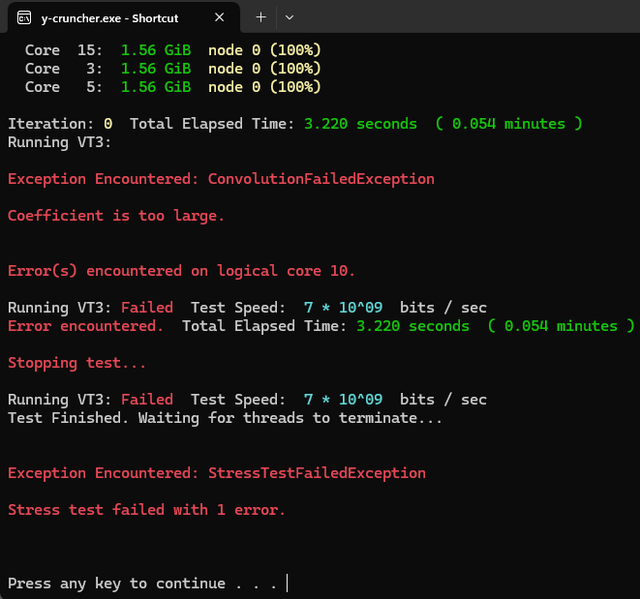Image resolution: width=640 pixels, height=599 pixels.
Task: Click the 'Core 3:' memory line
Action: coord(173,69)
